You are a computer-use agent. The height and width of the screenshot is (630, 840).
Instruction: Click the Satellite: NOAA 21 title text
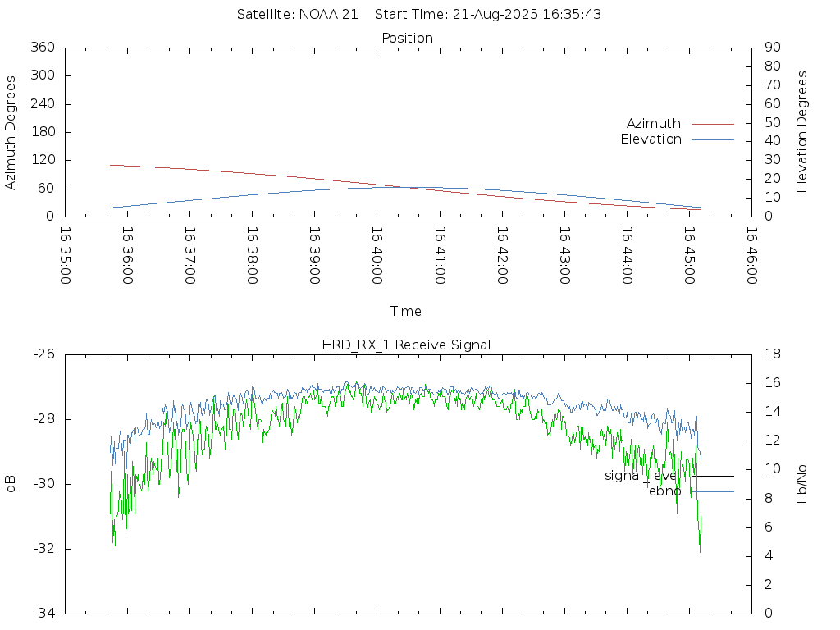click(x=297, y=15)
